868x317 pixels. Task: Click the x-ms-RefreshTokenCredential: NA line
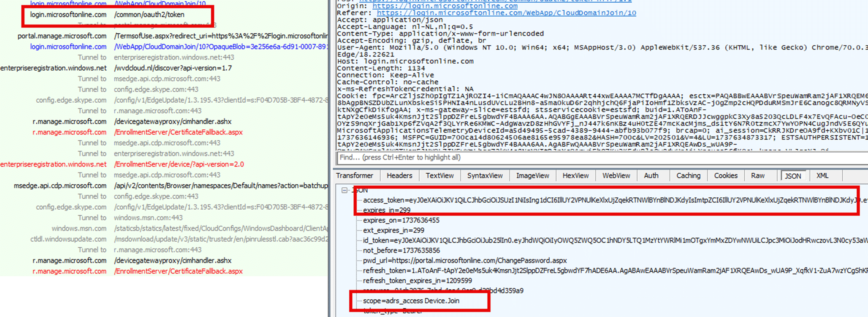pyautogui.click(x=405, y=89)
